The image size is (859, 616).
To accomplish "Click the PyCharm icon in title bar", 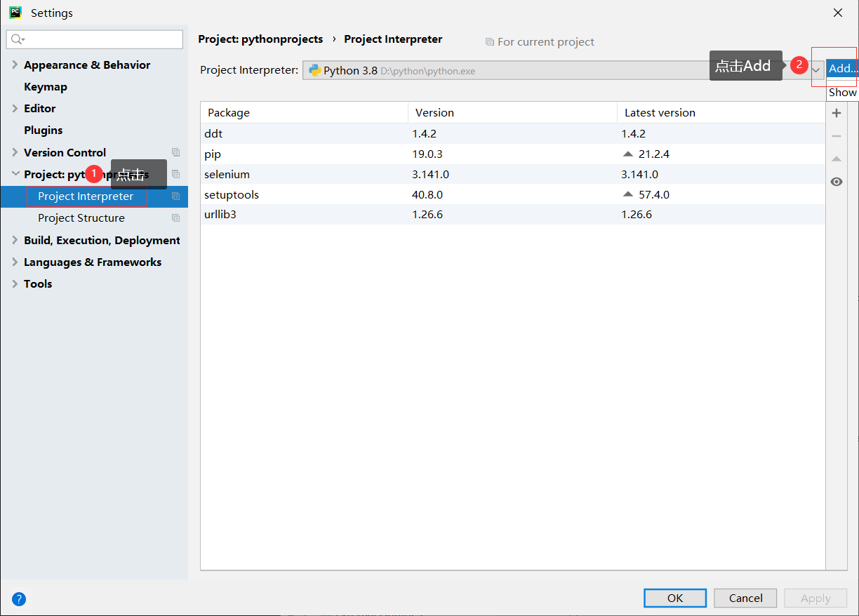I will point(15,12).
